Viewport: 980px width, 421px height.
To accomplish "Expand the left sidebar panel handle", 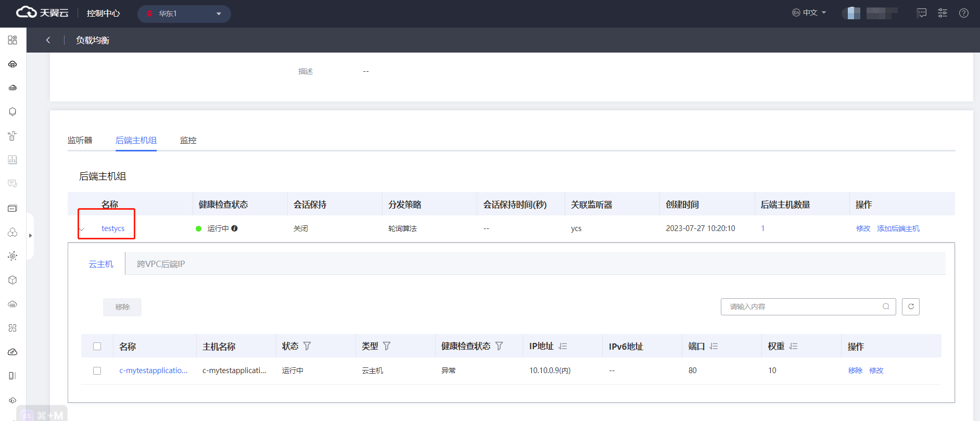I will click(30, 236).
